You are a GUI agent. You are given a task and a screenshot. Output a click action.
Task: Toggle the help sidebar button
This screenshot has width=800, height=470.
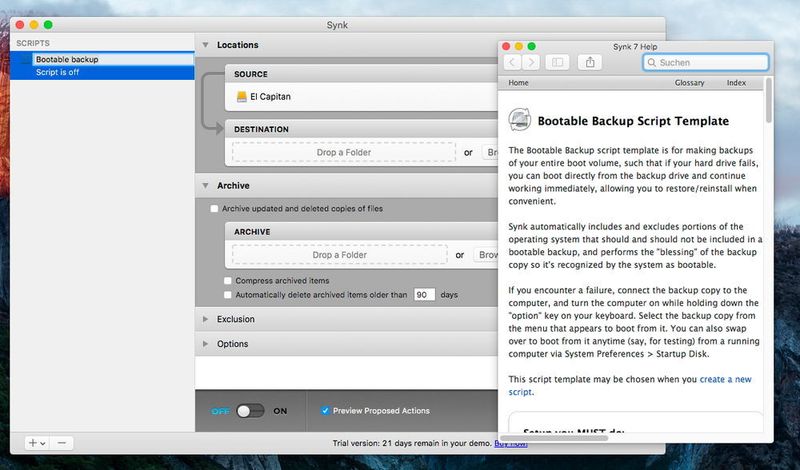pyautogui.click(x=557, y=62)
